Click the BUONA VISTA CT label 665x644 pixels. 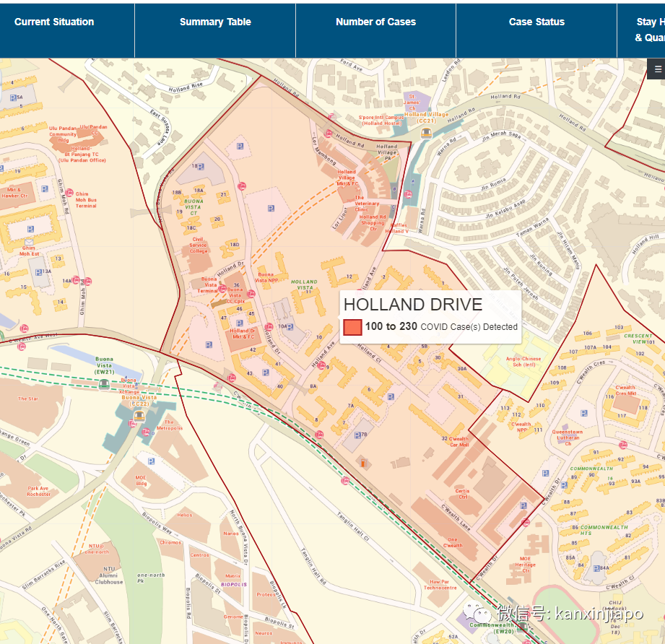coord(194,207)
